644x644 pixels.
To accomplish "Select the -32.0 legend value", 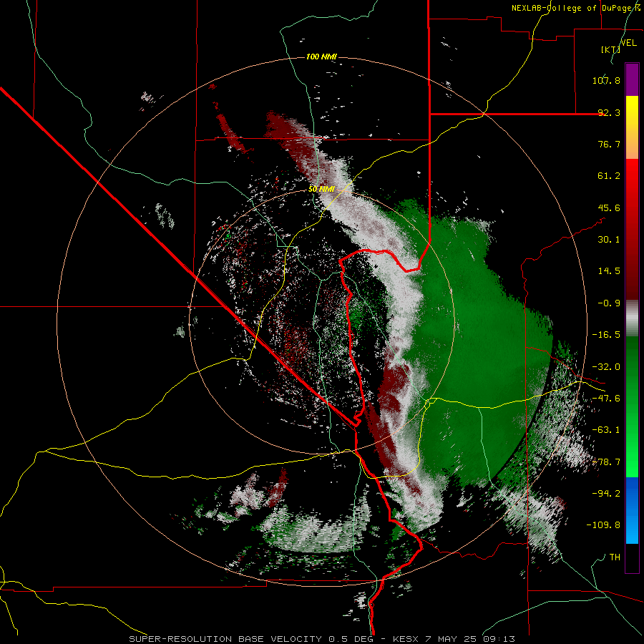I will click(x=606, y=367).
